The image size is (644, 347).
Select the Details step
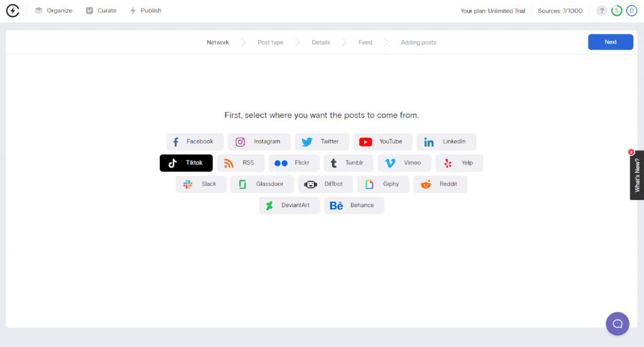[x=321, y=42]
